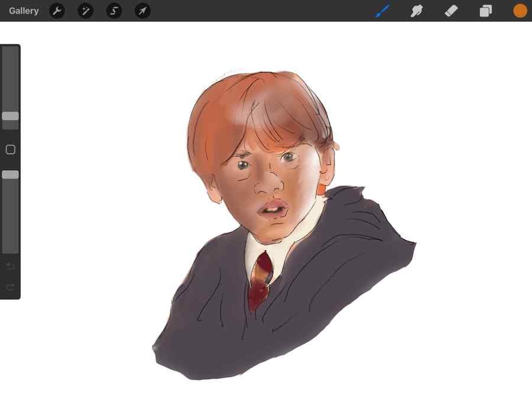Select the Smudge finger tool

point(417,11)
